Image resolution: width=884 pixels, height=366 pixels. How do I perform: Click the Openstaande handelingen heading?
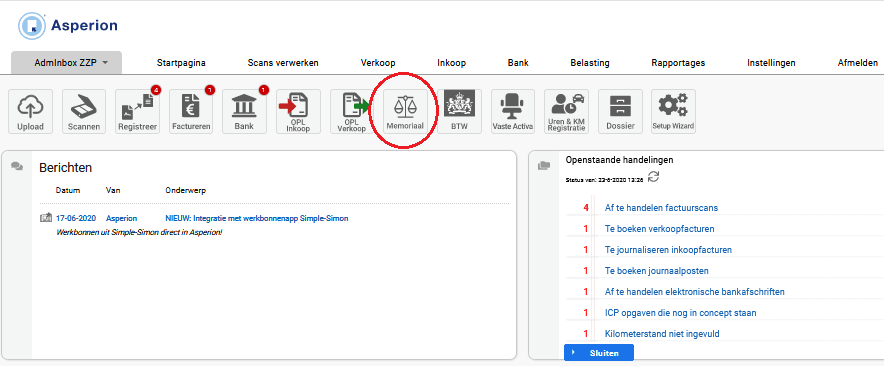coord(619,160)
